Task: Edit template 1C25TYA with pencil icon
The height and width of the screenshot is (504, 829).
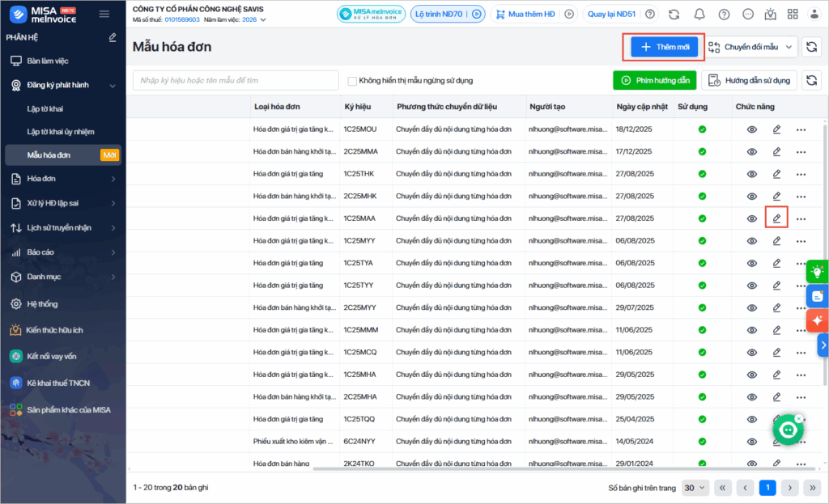Action: click(776, 263)
